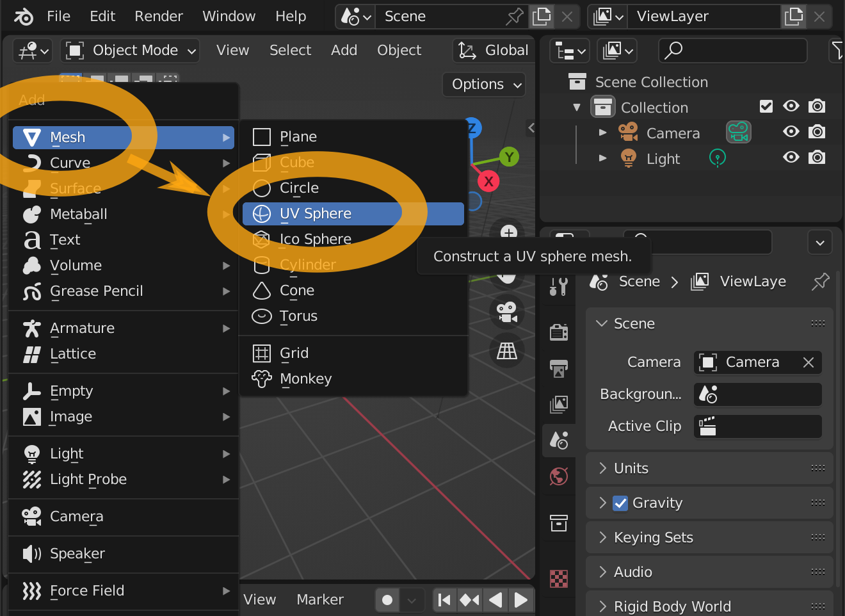
Task: Open the Grease Pencil submenu
Action: click(x=124, y=291)
